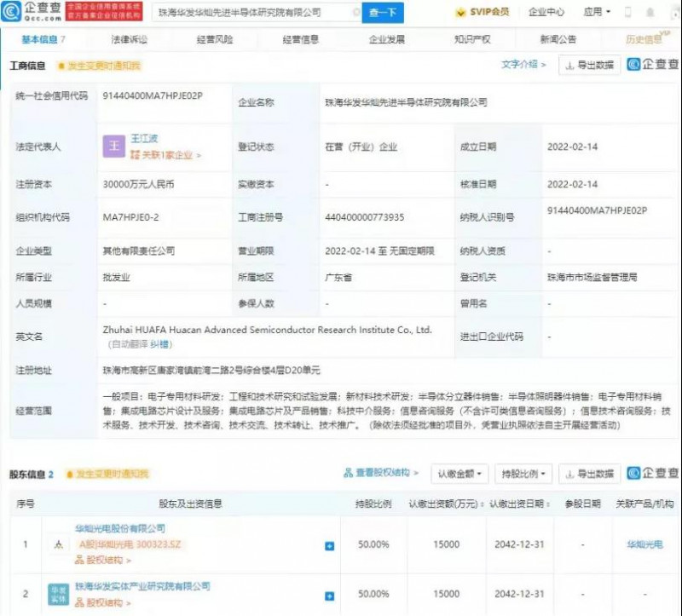Click 华灿光电 shareholder logo thumbnail
The height and width of the screenshot is (616, 682).
click(58, 544)
